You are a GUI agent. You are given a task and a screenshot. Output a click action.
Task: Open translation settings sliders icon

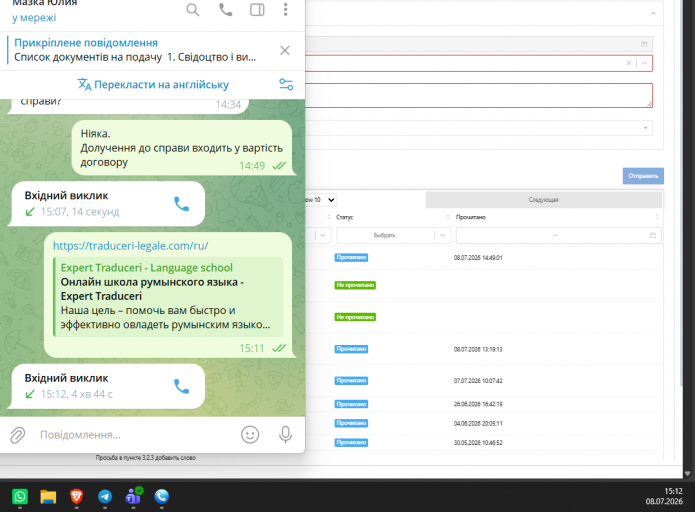click(286, 84)
